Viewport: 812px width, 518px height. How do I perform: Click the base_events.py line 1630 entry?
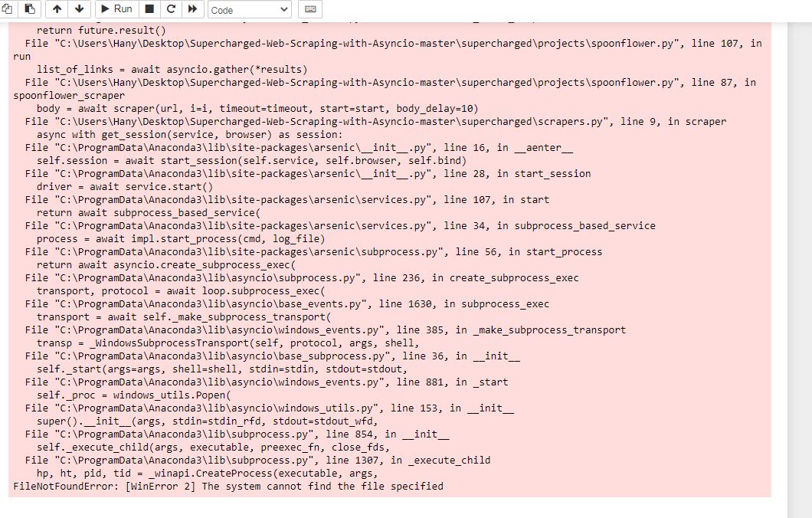pos(287,304)
